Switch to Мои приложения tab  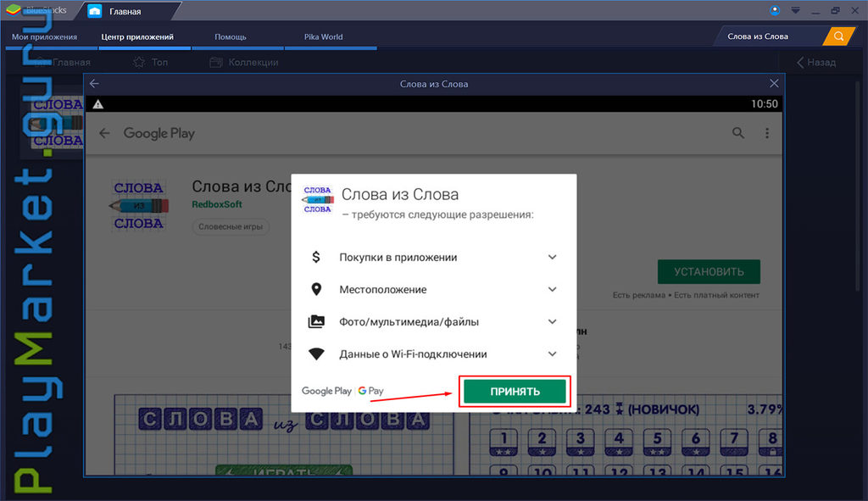coord(44,37)
